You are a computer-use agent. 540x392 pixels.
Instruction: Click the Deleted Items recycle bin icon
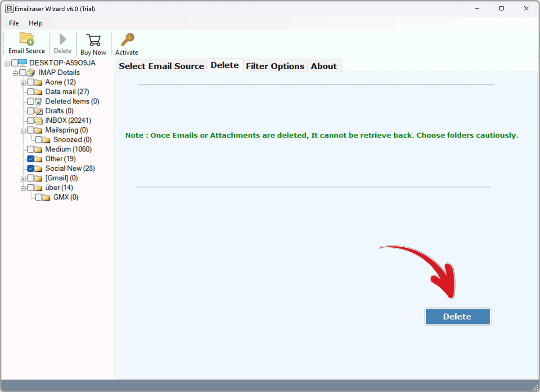click(39, 101)
